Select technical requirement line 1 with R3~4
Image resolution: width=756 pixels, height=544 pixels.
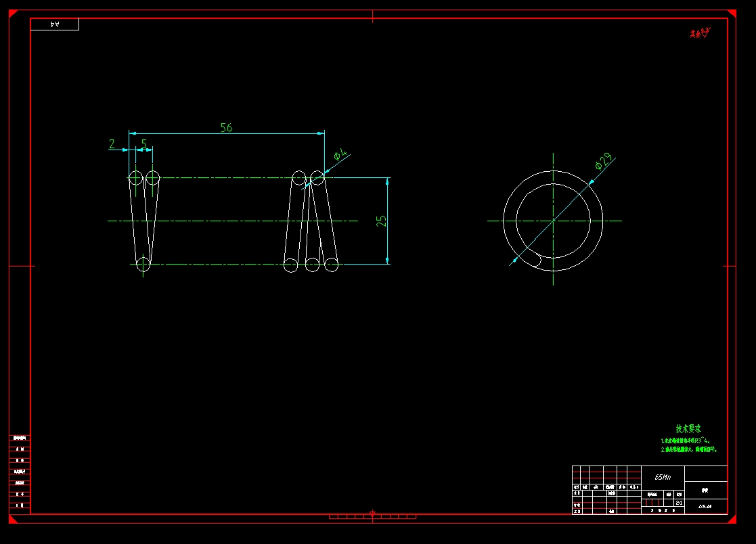click(685, 440)
